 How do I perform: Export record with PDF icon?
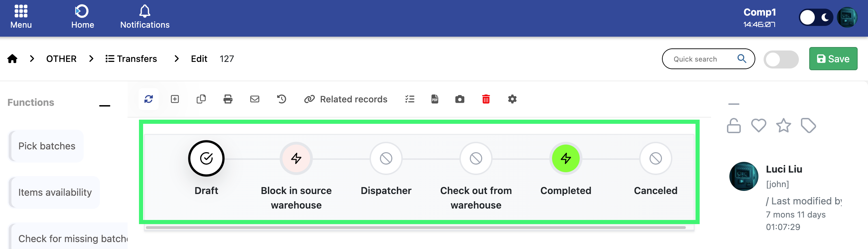click(x=435, y=99)
